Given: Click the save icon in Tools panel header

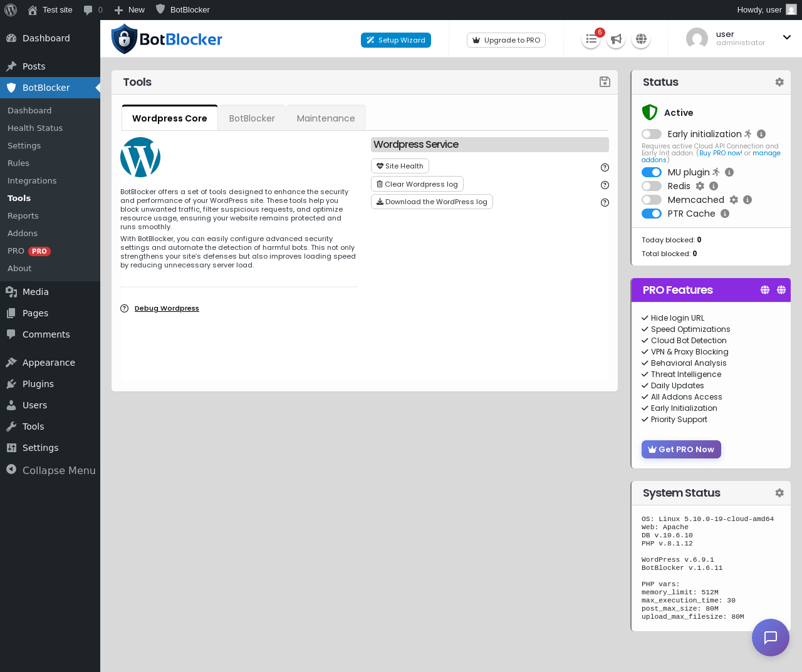Looking at the screenshot, I should [605, 81].
